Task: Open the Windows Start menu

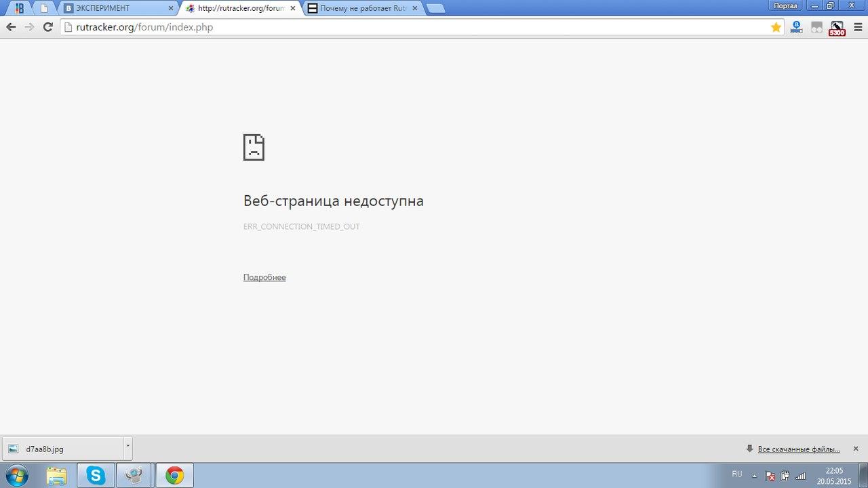Action: point(16,475)
